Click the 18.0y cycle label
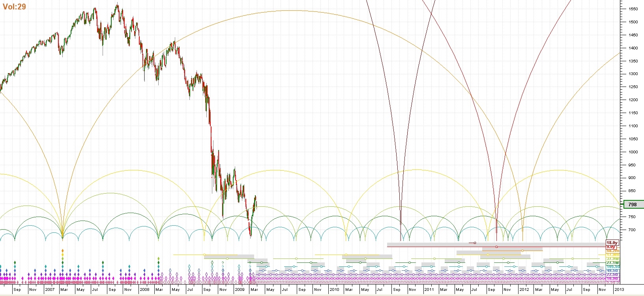 (612, 243)
